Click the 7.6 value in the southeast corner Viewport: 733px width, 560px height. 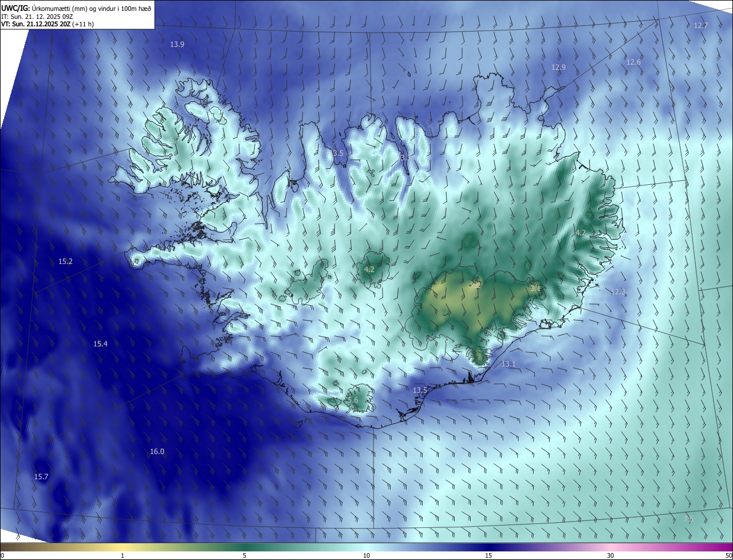pyautogui.click(x=688, y=519)
